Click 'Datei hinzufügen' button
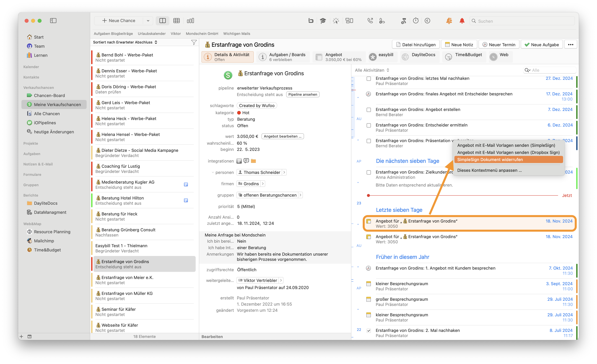This screenshot has width=597, height=364. [416, 45]
